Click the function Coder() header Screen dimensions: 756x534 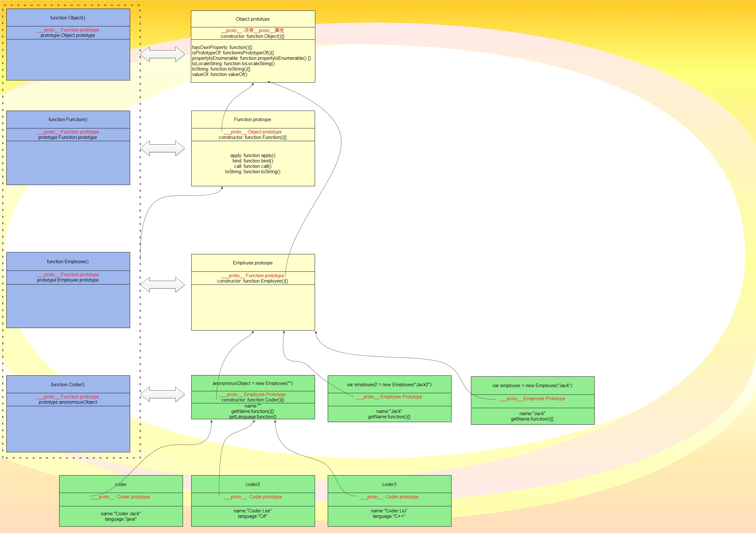tap(67, 385)
